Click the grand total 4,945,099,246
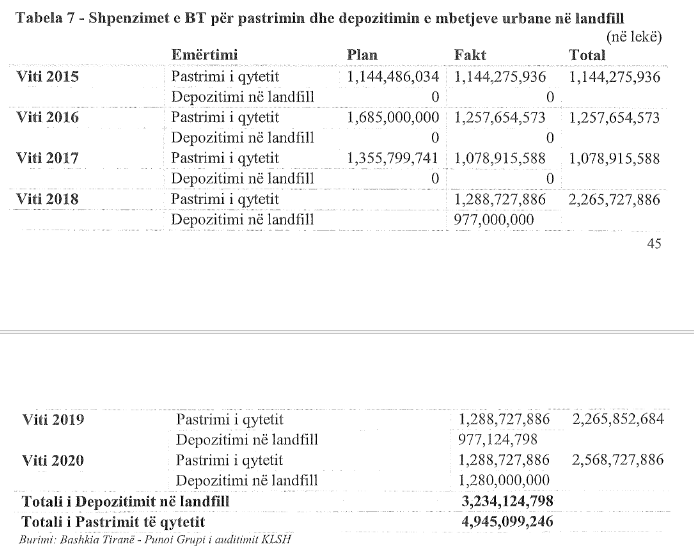The width and height of the screenshot is (694, 553). click(508, 522)
